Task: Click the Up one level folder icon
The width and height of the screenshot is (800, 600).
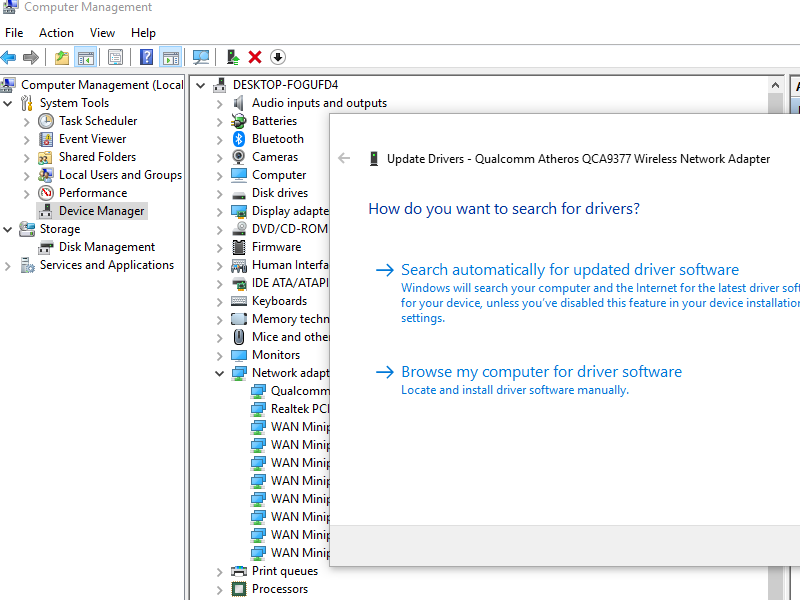Action: click(x=62, y=57)
